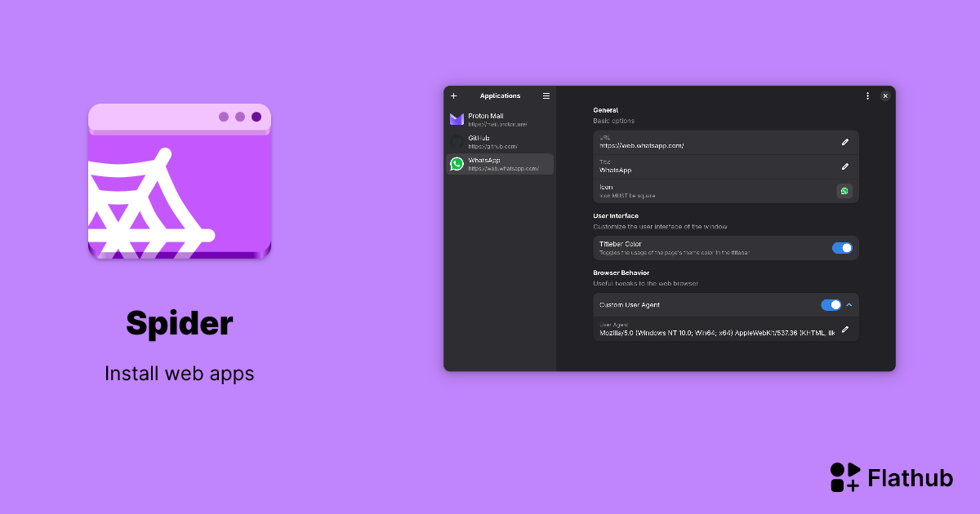Open the three-dot menu in the titlebar
Image resolution: width=980 pixels, height=514 pixels.
[867, 95]
